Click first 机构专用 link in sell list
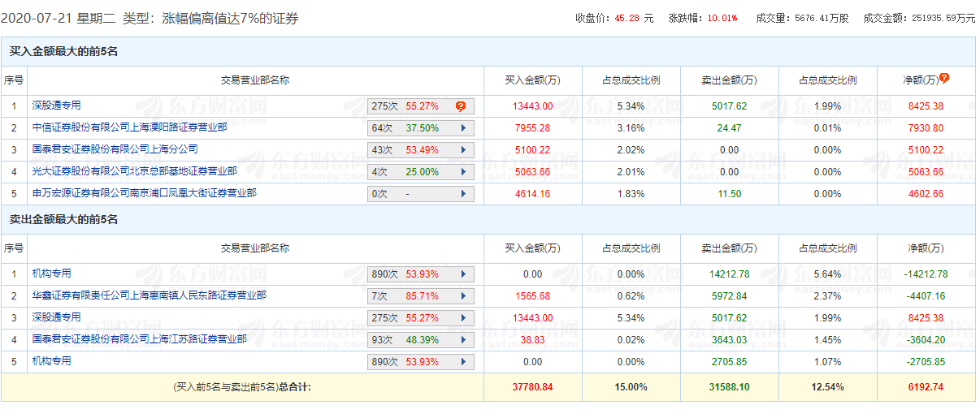 (x=51, y=274)
